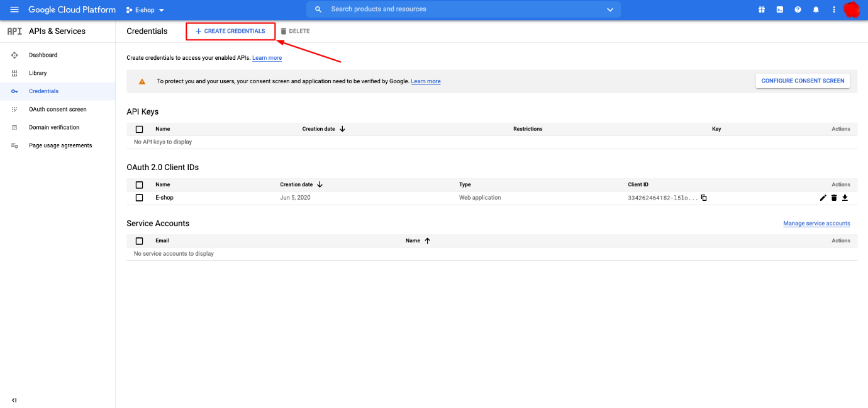This screenshot has width=868, height=408.
Task: Download the E-shop OAuth client JSON
Action: (x=845, y=198)
